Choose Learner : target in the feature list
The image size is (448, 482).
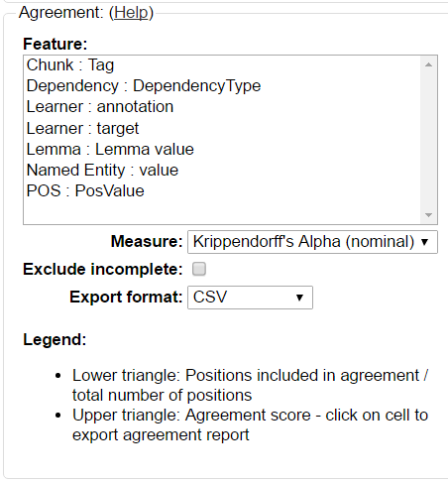(222, 128)
